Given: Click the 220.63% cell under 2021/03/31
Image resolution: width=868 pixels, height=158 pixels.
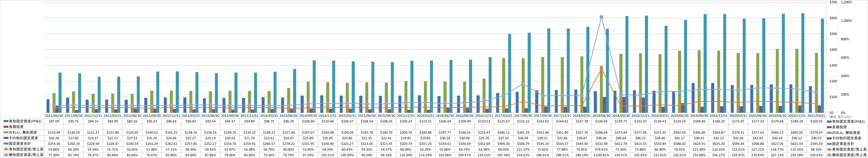Looking at the screenshot, I should pyautogui.click(x=816, y=155).
